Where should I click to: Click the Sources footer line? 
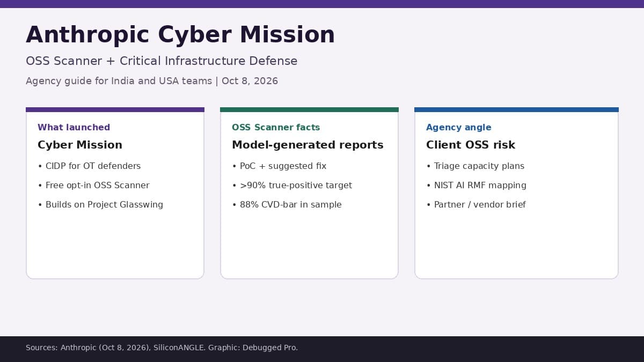(x=162, y=348)
